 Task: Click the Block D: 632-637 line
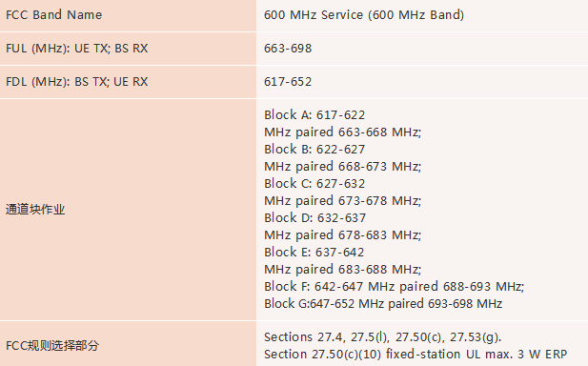(314, 218)
